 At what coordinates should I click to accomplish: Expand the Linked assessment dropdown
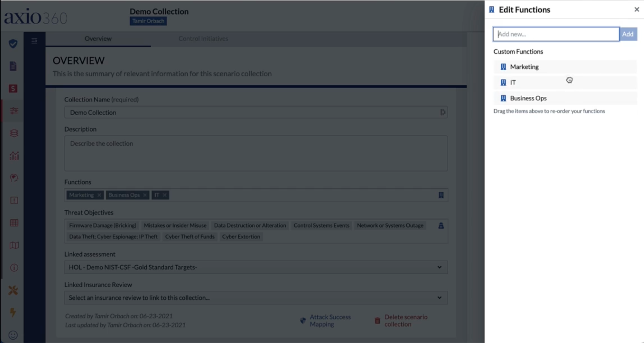click(256, 267)
